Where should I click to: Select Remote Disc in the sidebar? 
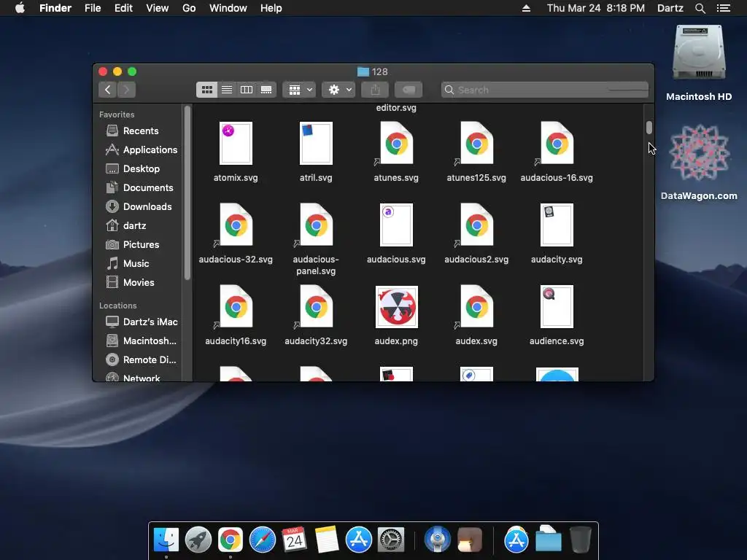point(141,359)
